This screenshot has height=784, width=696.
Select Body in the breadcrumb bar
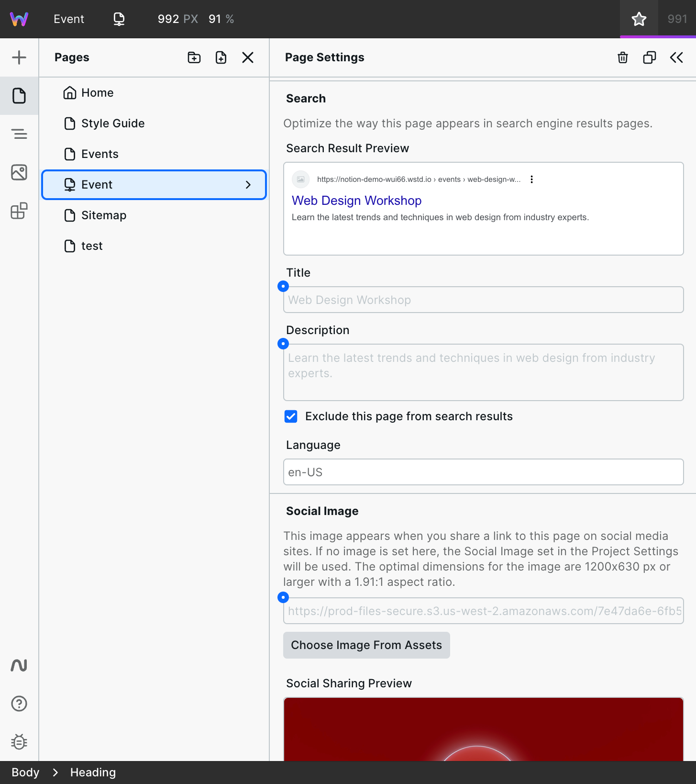pos(25,773)
